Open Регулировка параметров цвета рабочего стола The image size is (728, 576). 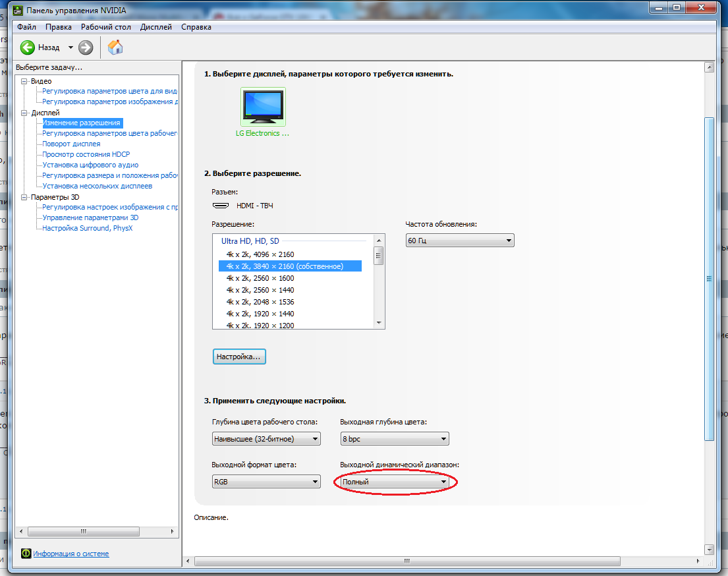click(x=109, y=133)
